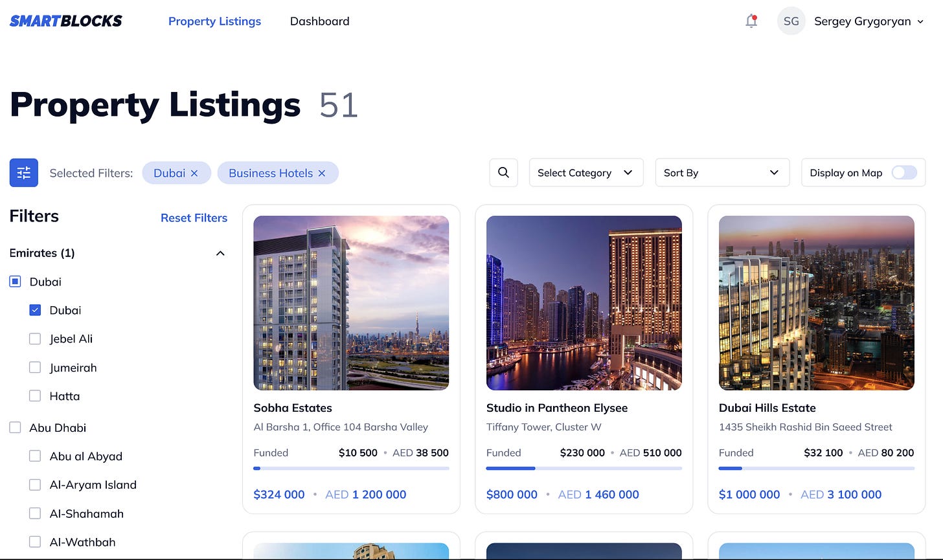The height and width of the screenshot is (560, 943).
Task: Click the Filters panel heading
Action: 34,216
